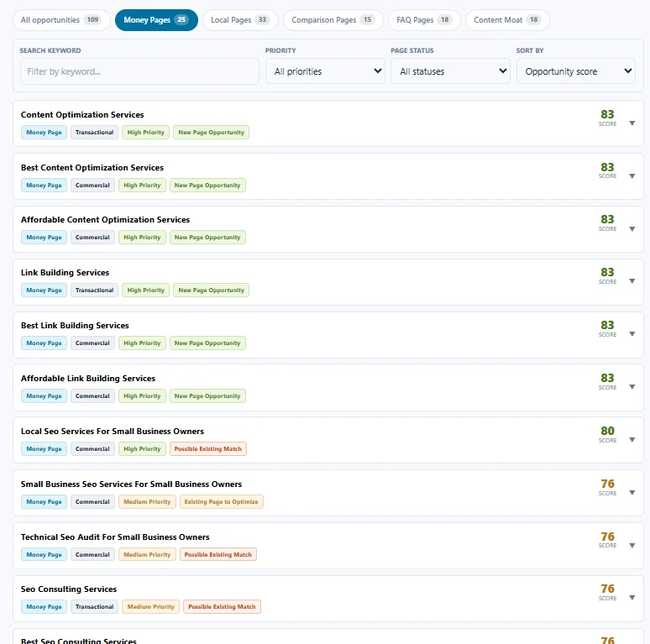Screen dimensions: 650x644
Task: Open the All opportunities tab
Action: [x=61, y=20]
